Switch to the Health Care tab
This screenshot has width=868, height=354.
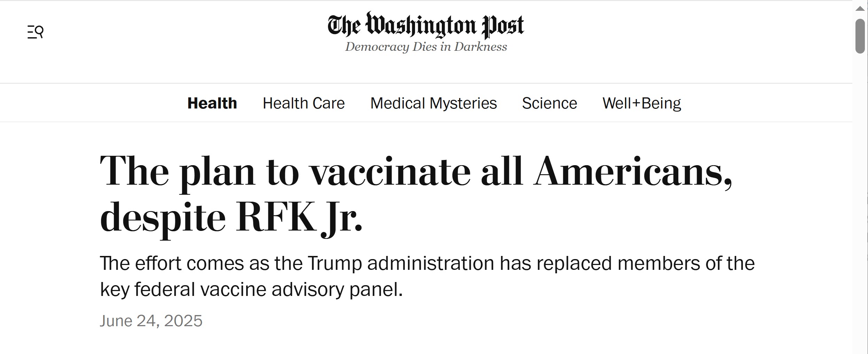(x=303, y=103)
